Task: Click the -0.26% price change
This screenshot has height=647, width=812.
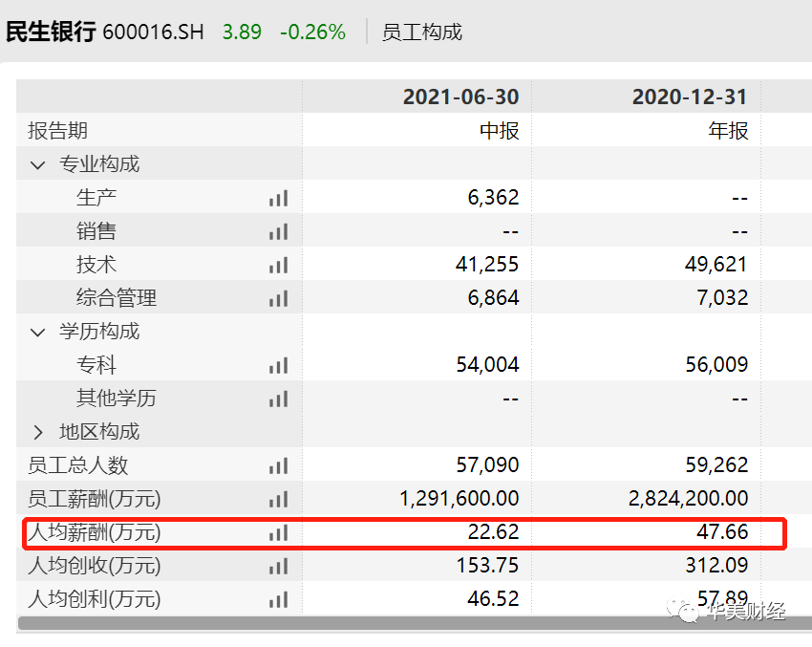Action: point(312,32)
